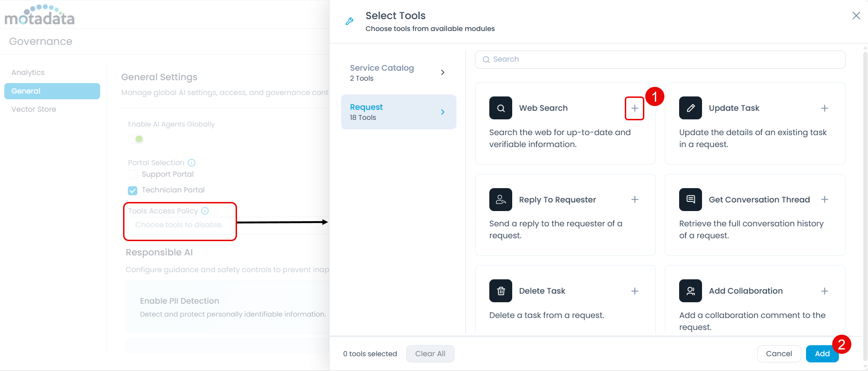Click the tools Search input field
Screen dimensions: 868x371
(660, 60)
